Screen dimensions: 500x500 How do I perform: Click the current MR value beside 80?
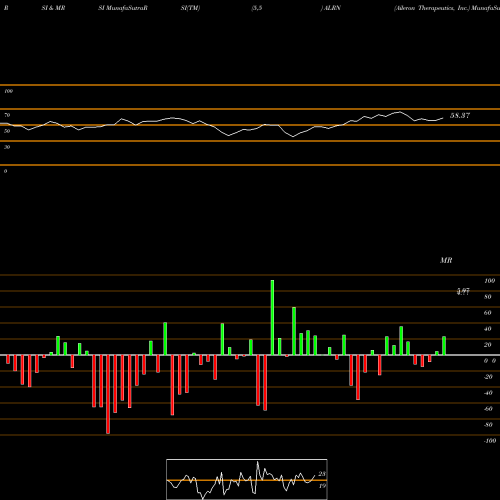[x=463, y=292]
